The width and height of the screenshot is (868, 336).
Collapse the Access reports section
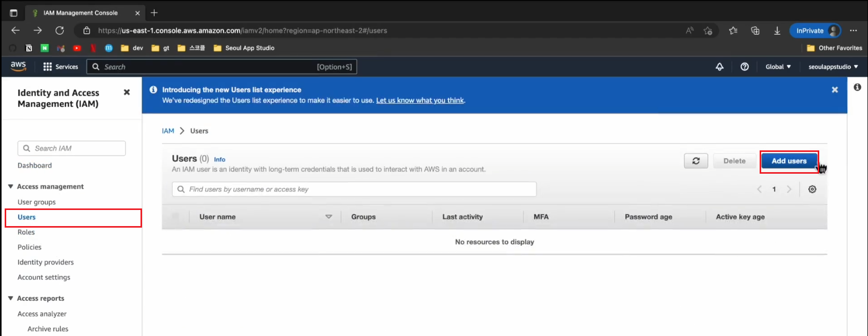click(x=10, y=299)
